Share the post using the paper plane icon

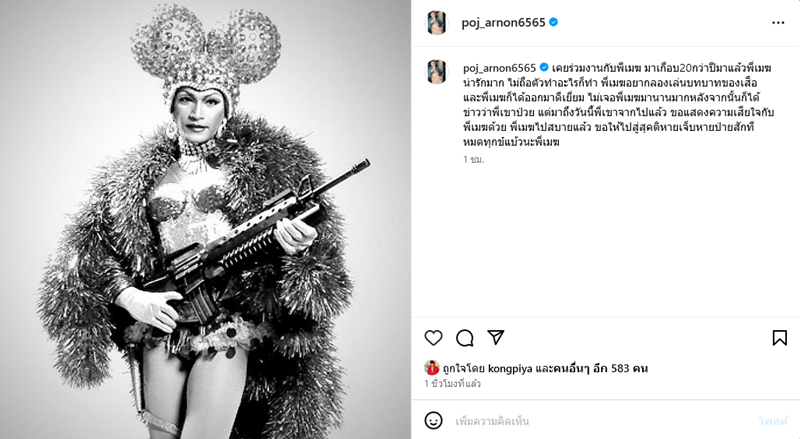coord(495,337)
